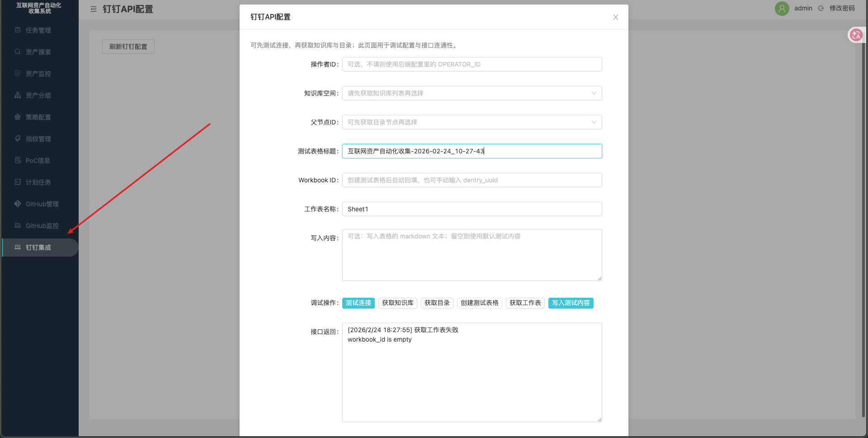Click the 资产分组 hierarchy icon
Screen dimensions: 868x438
point(18,95)
